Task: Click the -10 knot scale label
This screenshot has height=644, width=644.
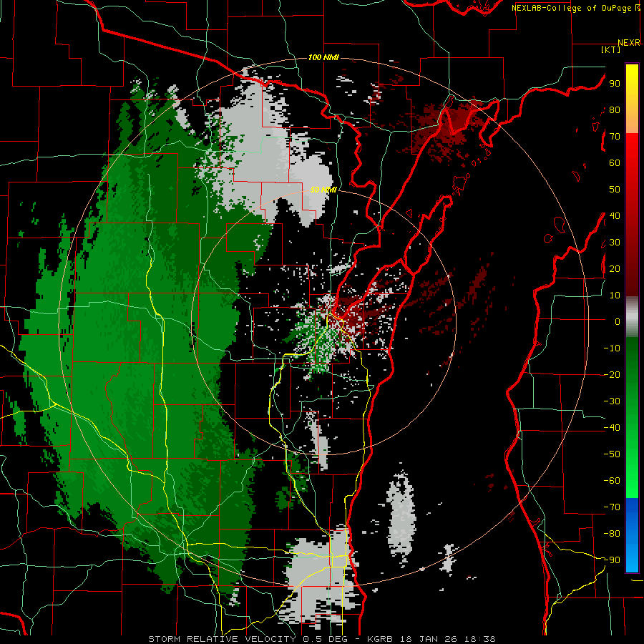Action: click(612, 348)
